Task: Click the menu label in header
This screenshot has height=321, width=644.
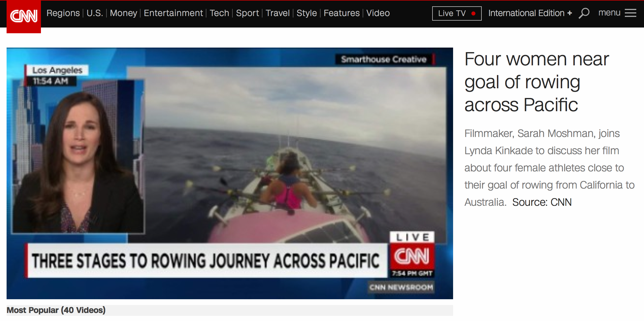Action: click(609, 13)
